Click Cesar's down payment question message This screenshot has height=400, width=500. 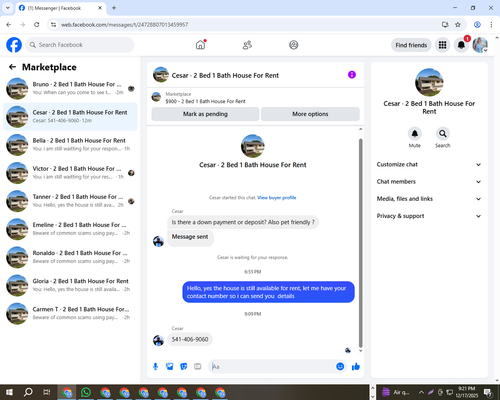pyautogui.click(x=243, y=222)
